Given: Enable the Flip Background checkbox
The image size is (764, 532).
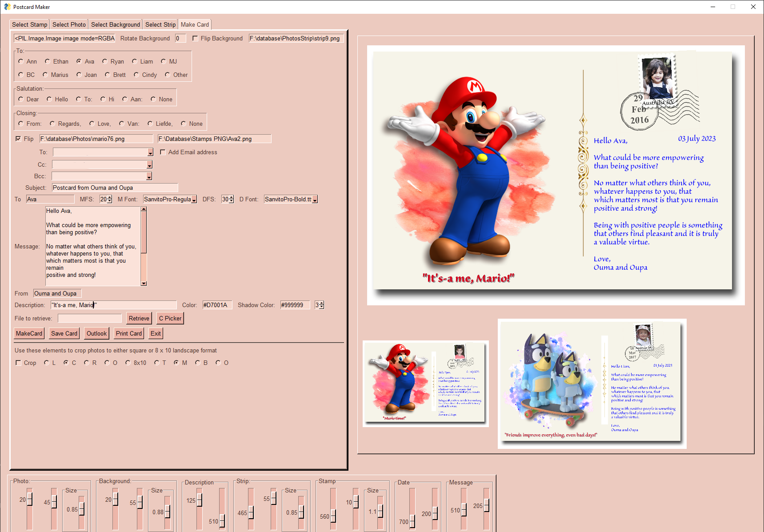Looking at the screenshot, I should coord(195,39).
